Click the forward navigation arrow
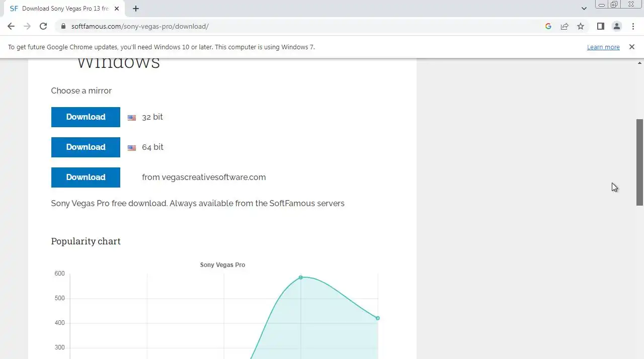The image size is (644, 359). pyautogui.click(x=27, y=26)
